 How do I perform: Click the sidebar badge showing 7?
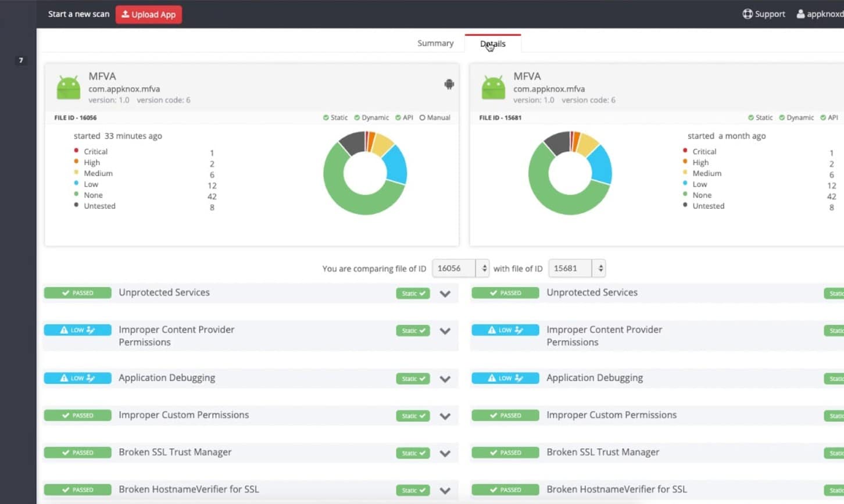coord(21,60)
